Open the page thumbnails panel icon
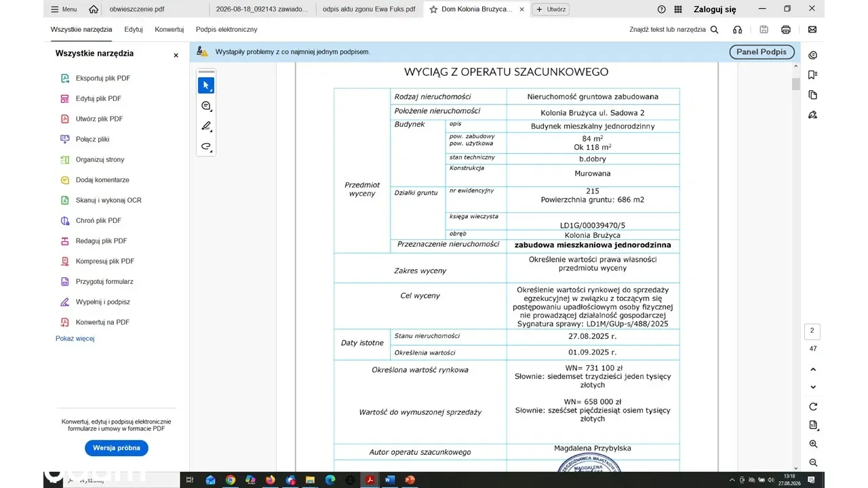 (x=813, y=95)
